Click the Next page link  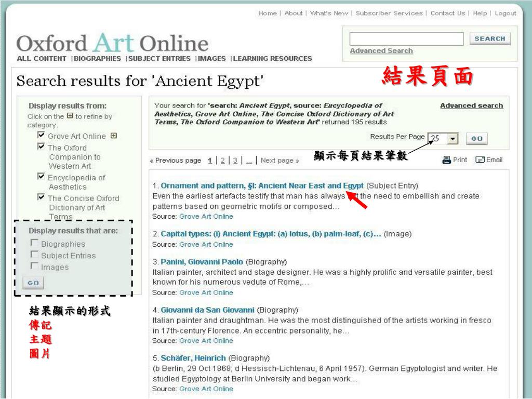tap(280, 161)
